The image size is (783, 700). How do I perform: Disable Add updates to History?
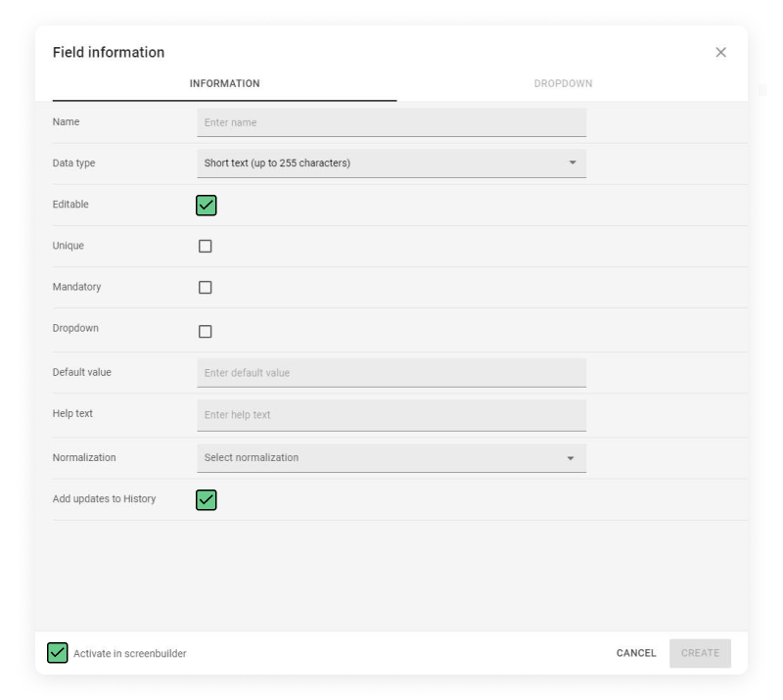coord(207,500)
